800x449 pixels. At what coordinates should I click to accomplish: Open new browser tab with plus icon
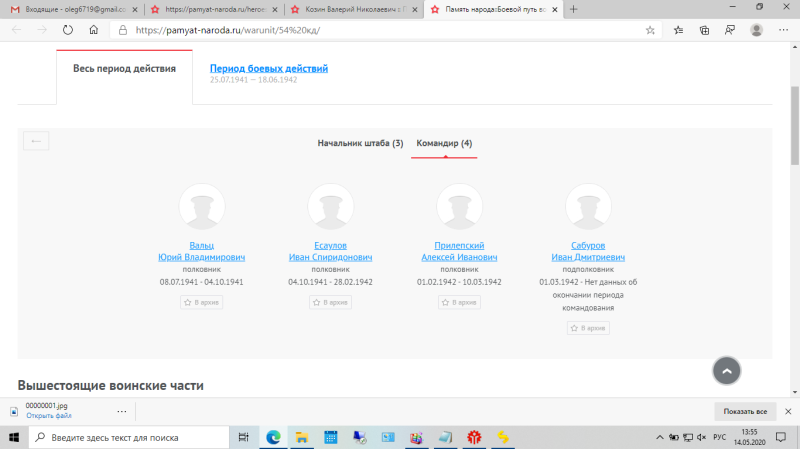pos(573,9)
